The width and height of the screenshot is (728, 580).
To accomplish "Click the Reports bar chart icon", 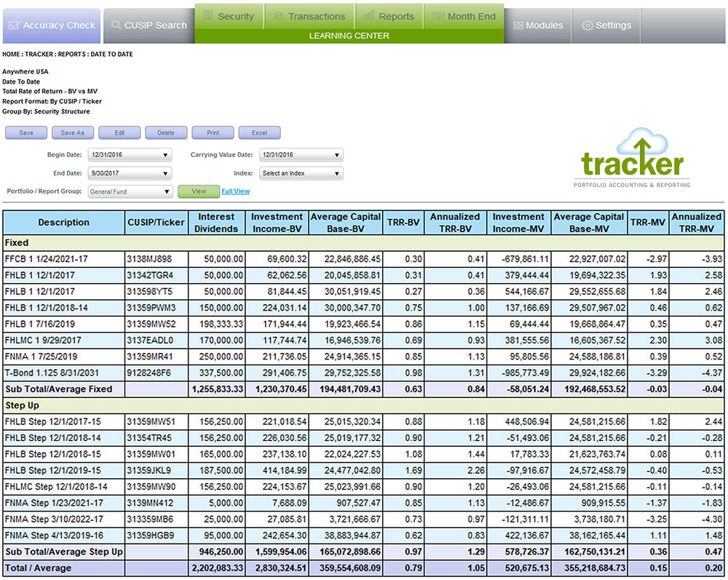I will click(369, 16).
